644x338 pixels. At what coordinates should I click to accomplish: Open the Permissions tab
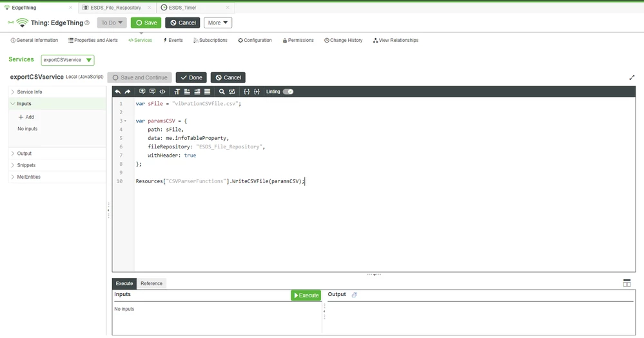pyautogui.click(x=298, y=40)
